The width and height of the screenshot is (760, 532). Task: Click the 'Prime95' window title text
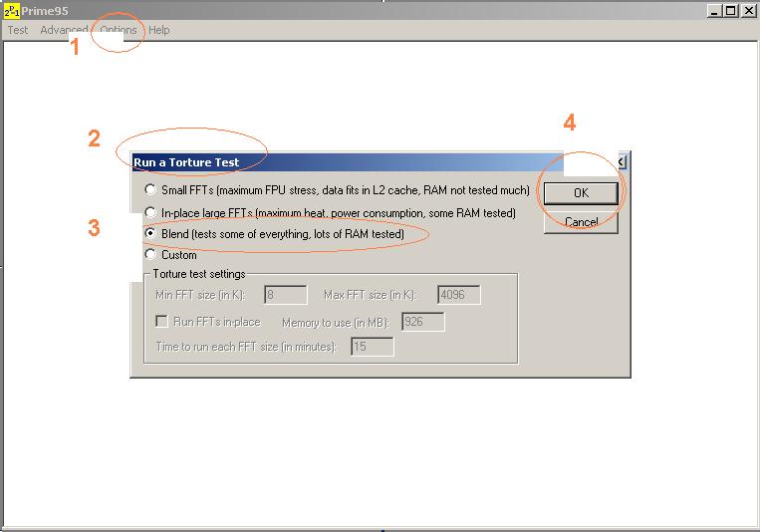click(x=45, y=11)
